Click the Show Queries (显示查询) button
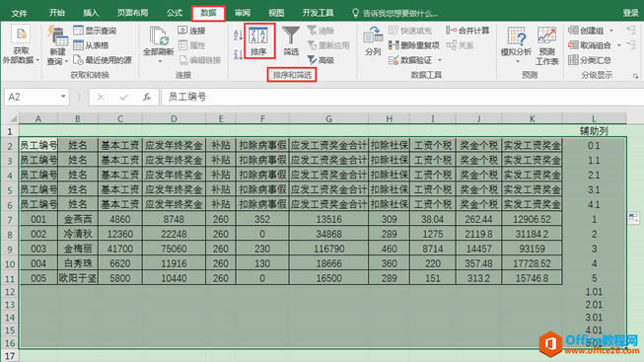This screenshot has width=644, height=362. point(95,31)
